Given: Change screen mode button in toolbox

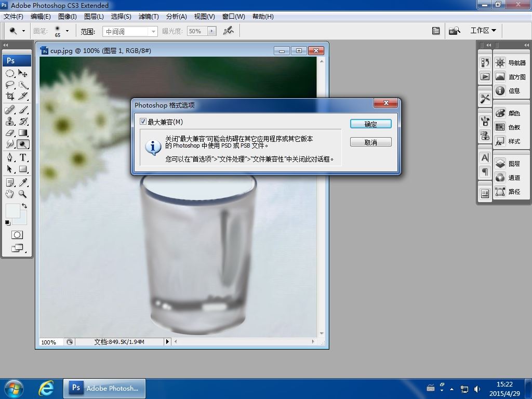Looking at the screenshot, I should coord(18,248).
